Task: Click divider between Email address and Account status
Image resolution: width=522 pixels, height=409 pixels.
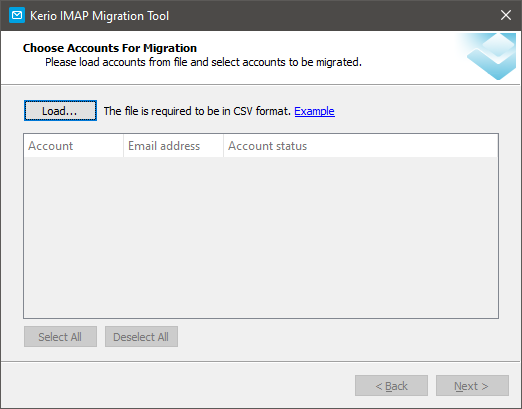Action: [223, 146]
